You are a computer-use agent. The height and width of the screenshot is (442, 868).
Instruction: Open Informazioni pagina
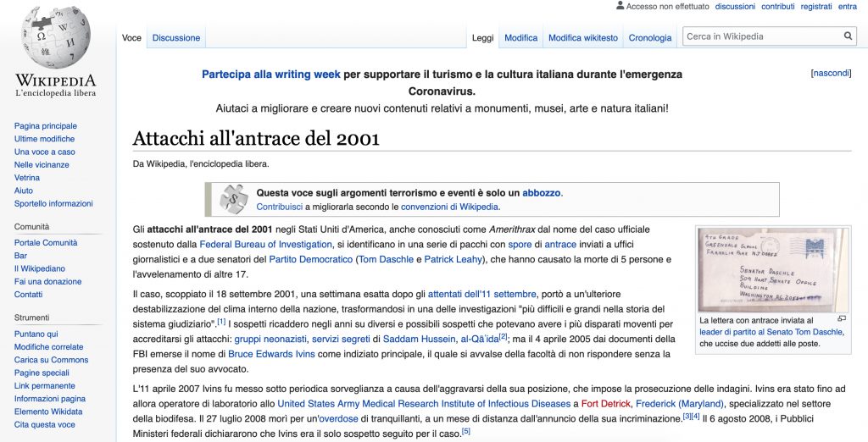point(50,398)
